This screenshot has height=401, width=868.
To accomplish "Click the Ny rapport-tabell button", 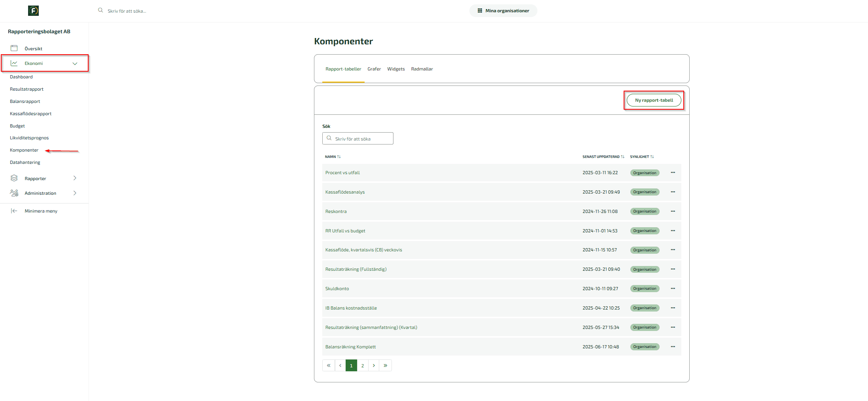I will point(654,100).
